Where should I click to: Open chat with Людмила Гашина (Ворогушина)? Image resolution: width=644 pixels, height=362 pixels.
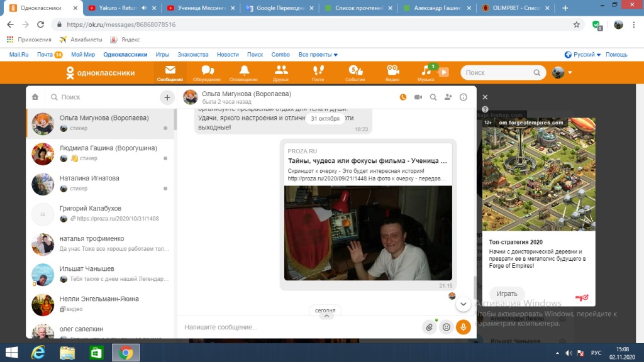coord(100,153)
